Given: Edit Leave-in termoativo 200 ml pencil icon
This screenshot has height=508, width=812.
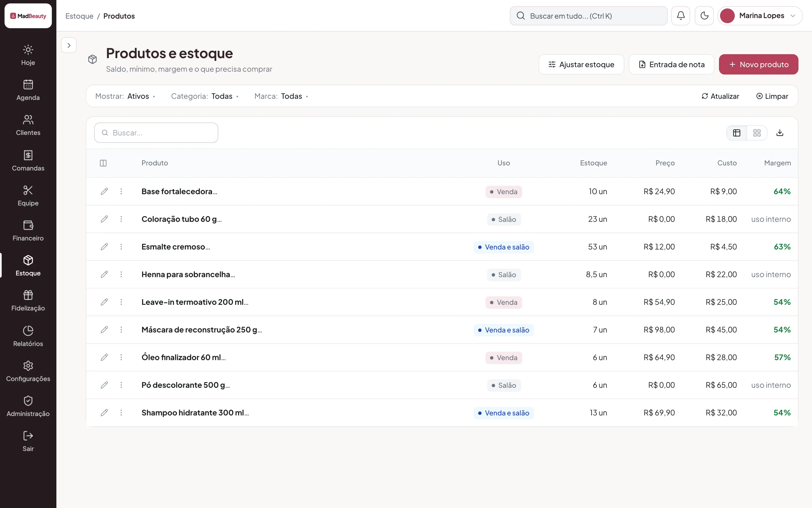Looking at the screenshot, I should (104, 302).
